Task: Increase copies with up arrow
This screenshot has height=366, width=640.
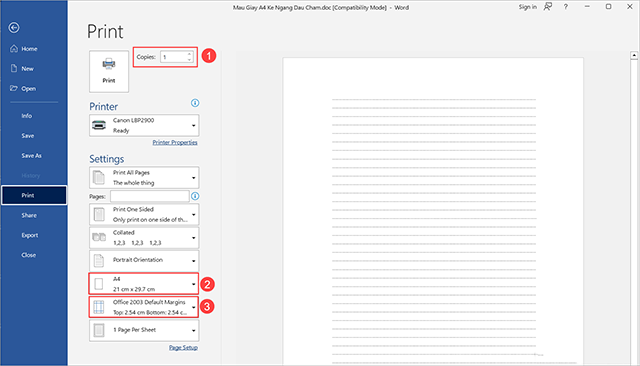Action: [189, 54]
